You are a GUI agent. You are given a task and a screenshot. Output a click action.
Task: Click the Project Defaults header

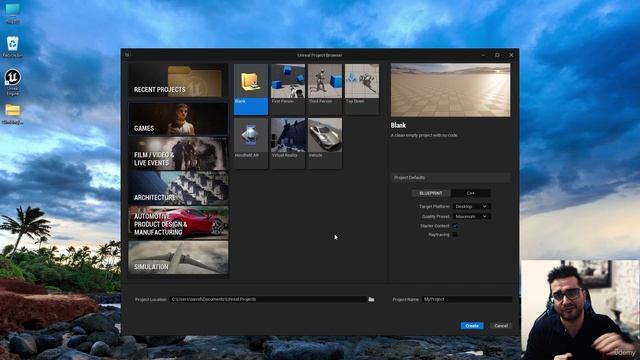[x=451, y=178]
